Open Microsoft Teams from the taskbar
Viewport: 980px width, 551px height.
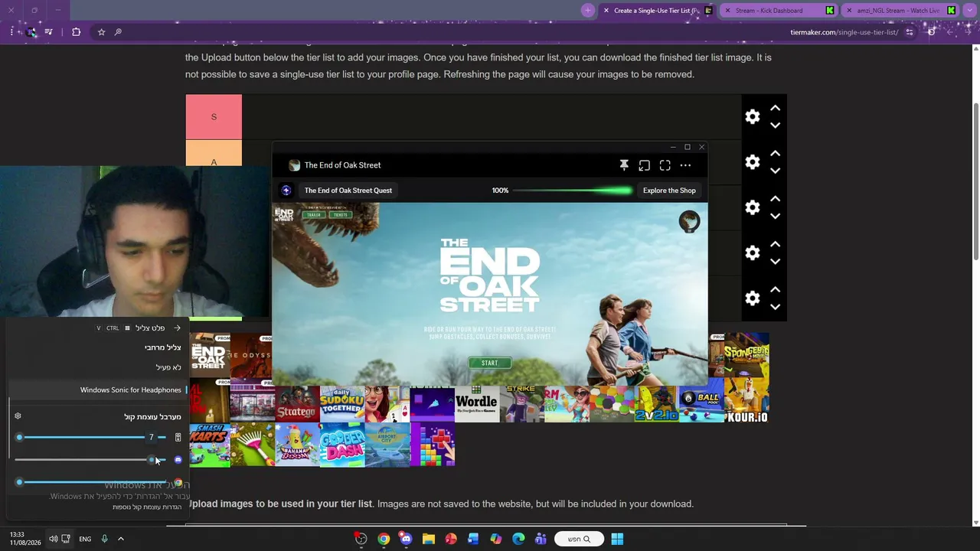coord(541,539)
